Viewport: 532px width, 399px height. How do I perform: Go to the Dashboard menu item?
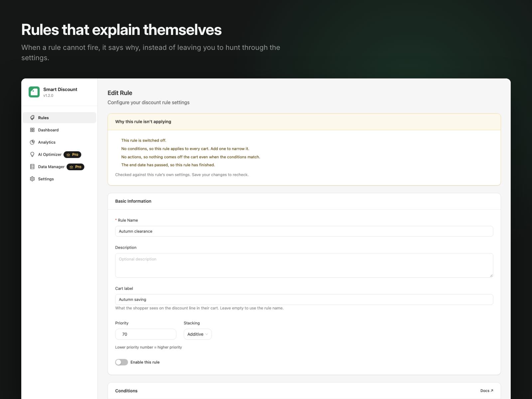(60, 130)
